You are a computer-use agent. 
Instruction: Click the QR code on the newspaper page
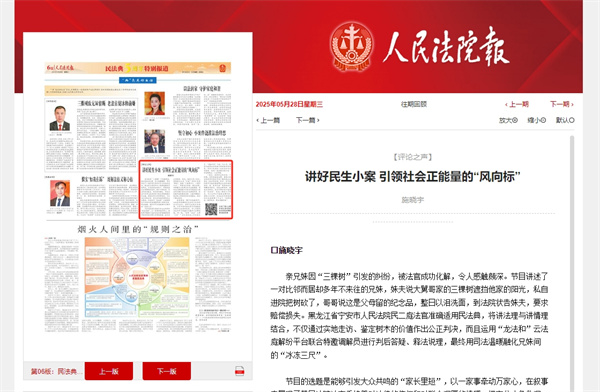211,209
